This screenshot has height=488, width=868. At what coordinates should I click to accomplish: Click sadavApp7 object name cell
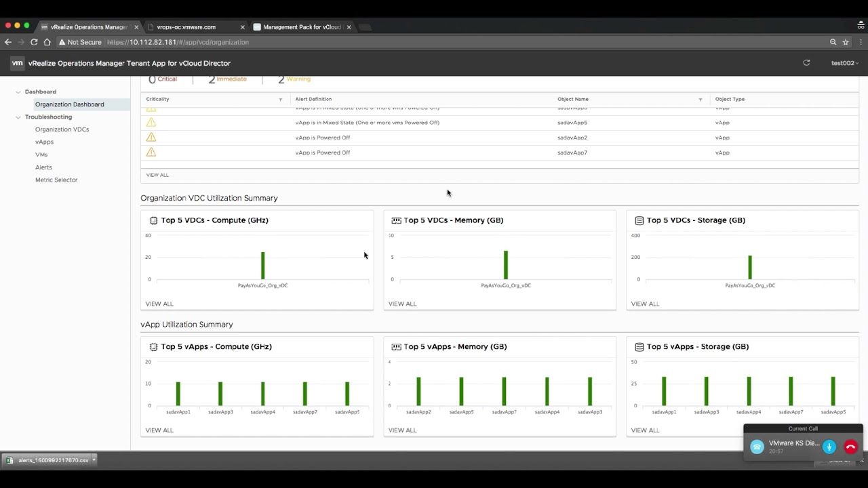point(572,152)
